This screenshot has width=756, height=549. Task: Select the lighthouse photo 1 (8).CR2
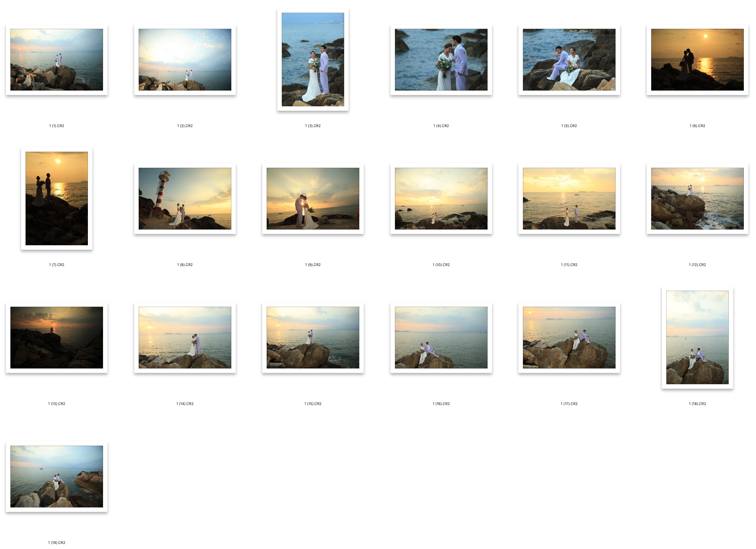click(185, 199)
